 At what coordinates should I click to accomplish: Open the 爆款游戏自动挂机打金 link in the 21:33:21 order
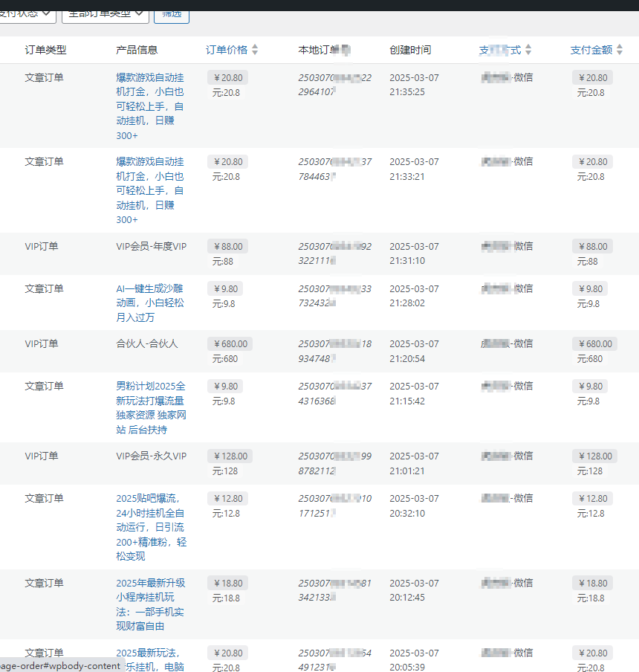[x=150, y=190]
